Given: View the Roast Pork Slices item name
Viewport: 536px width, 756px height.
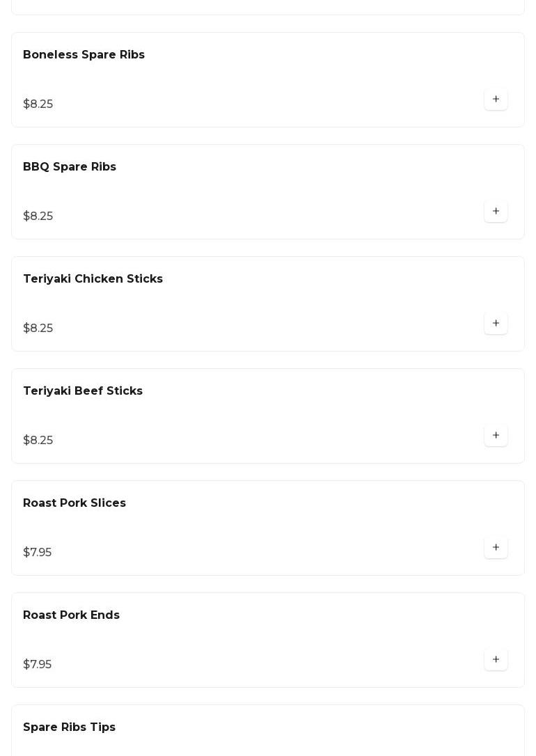Looking at the screenshot, I should coord(74,503).
